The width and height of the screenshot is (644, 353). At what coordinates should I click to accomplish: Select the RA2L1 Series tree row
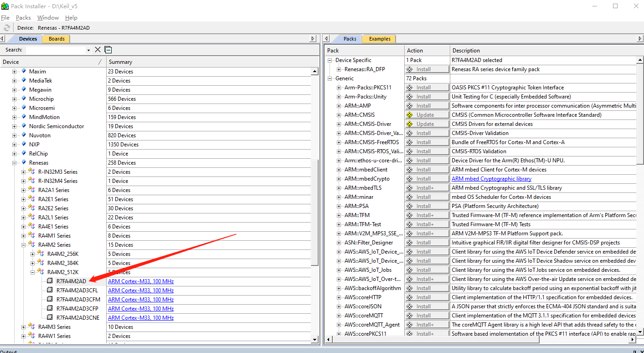53,217
